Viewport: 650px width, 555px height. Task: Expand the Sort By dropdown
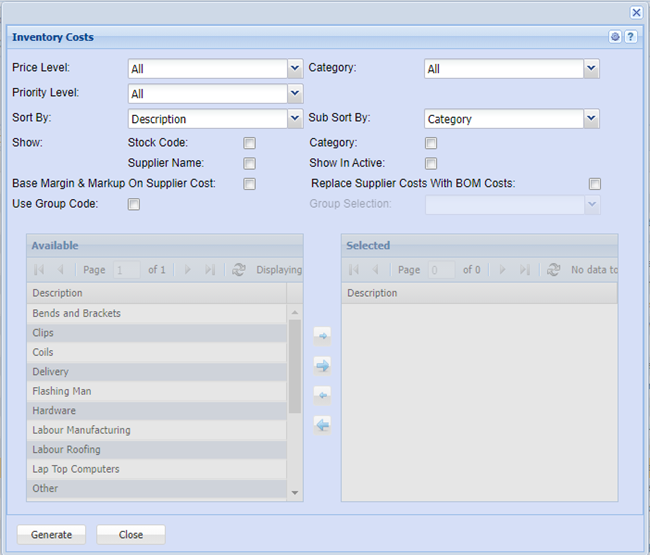click(295, 118)
